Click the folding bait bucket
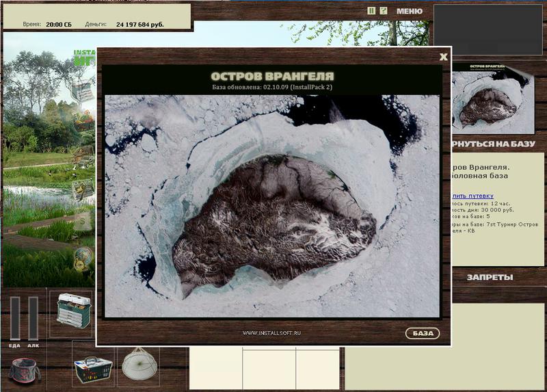This screenshot has height=392, width=547. tap(24, 371)
